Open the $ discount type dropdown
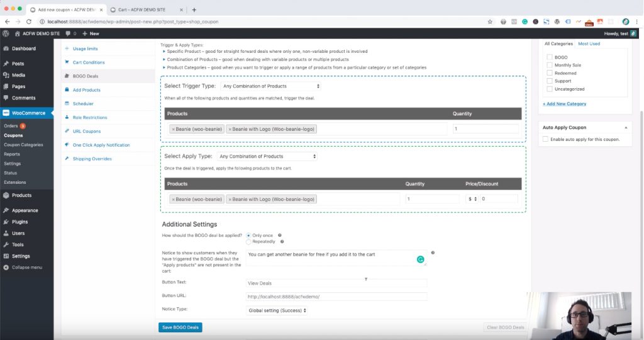The height and width of the screenshot is (340, 644). pos(472,199)
